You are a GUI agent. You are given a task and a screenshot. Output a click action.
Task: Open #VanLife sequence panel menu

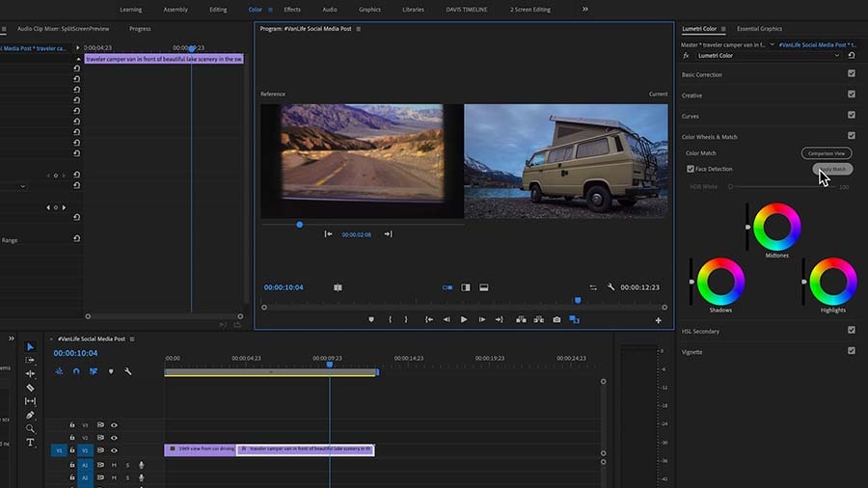pos(132,339)
